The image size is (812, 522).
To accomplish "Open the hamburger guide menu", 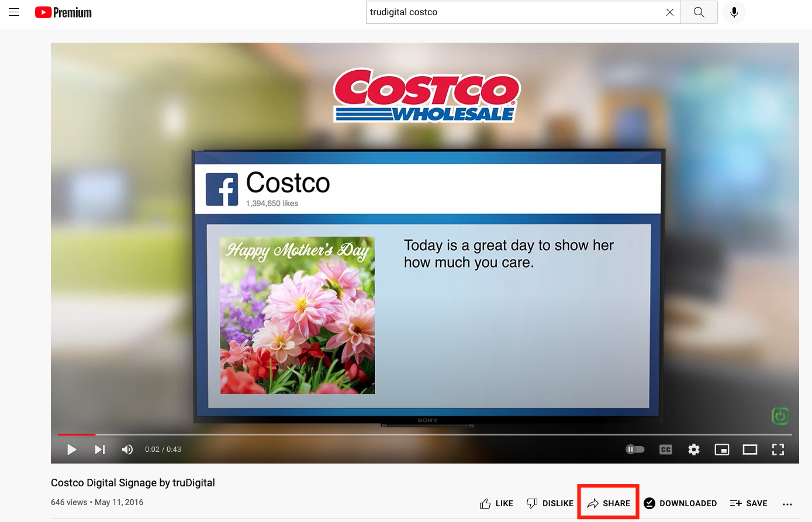I will coord(14,12).
